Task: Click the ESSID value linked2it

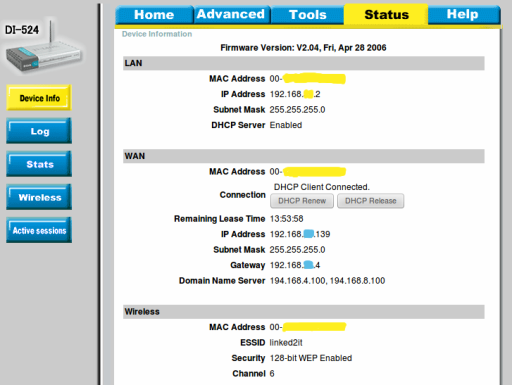Action: 286,343
